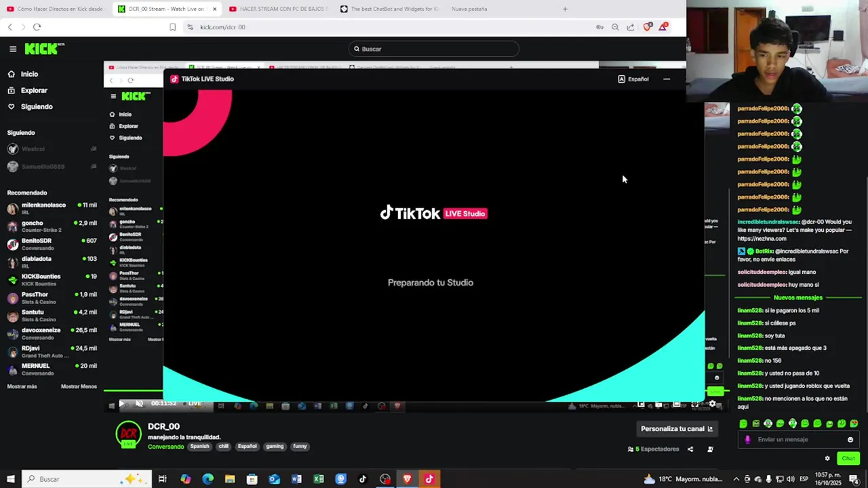868x488 pixels.
Task: Open KICKBounties recommended channel
Action: point(51,279)
